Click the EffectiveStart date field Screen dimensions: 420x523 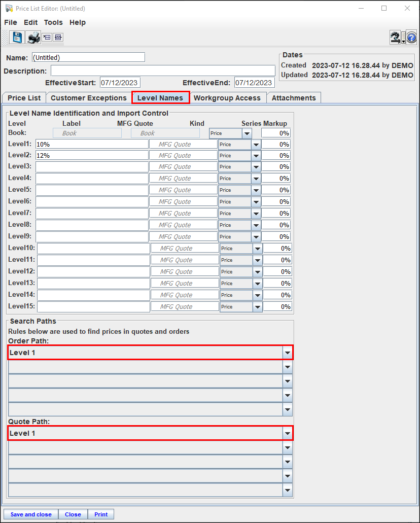pyautogui.click(x=120, y=82)
